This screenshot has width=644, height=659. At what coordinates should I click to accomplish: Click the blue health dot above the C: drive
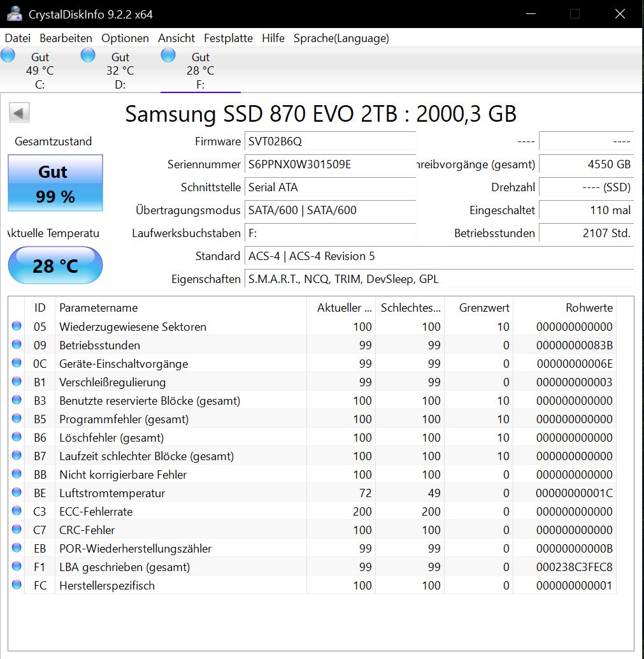point(8,55)
